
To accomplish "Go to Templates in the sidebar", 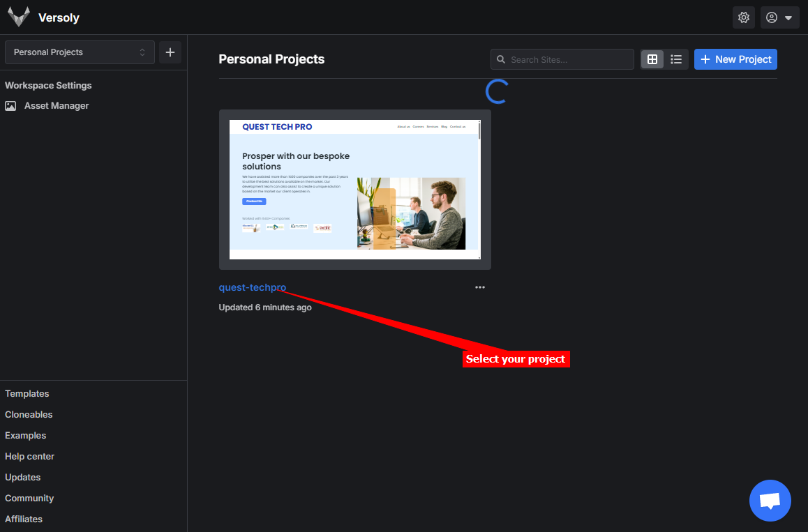I will click(x=27, y=394).
